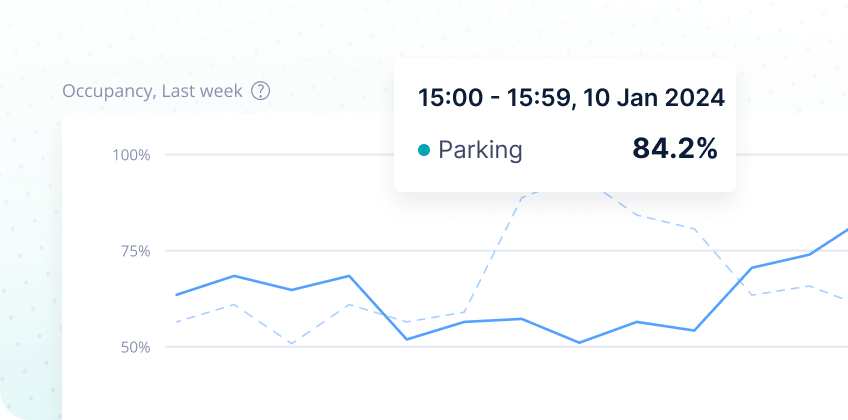
Task: Click the 50% horizontal gridline
Action: [506, 347]
